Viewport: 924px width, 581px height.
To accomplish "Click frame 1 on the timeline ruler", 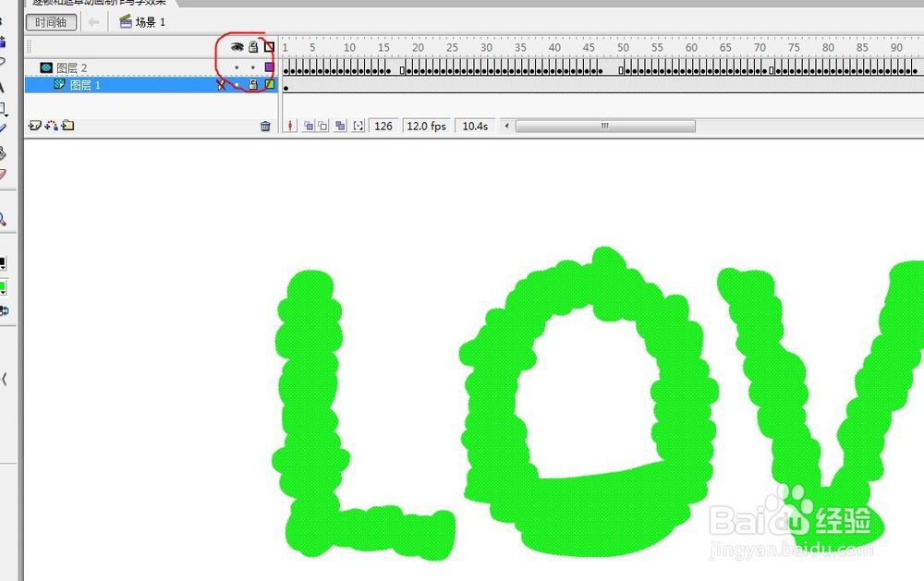I will (x=286, y=47).
